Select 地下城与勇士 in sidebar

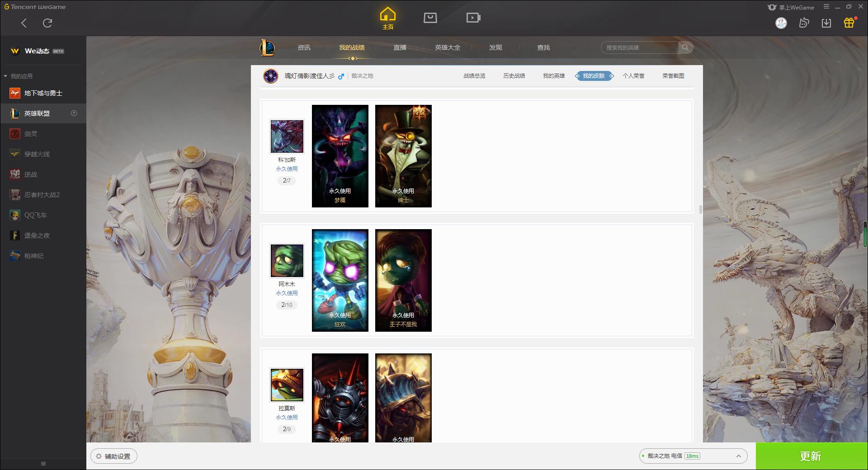tap(43, 93)
